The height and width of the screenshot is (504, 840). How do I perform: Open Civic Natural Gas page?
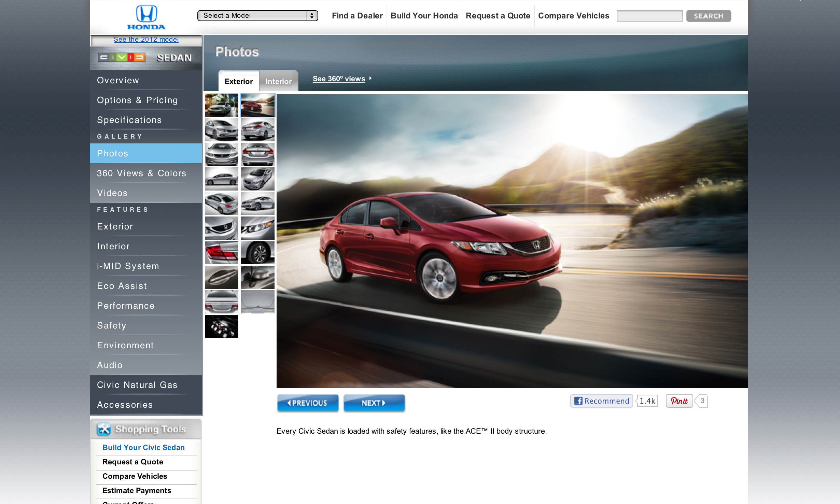coord(146,385)
